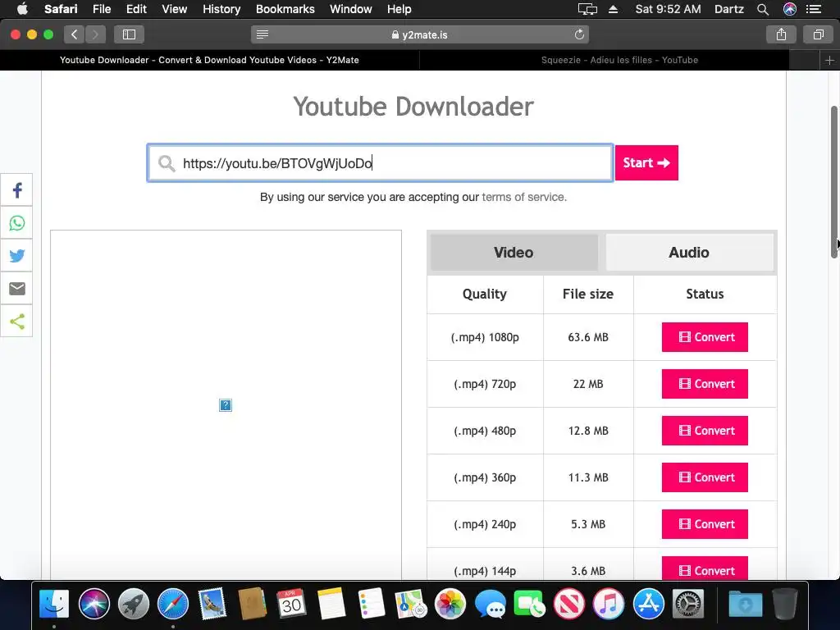Viewport: 840px width, 630px height.
Task: Convert the 480p mp4 video
Action: pos(705,431)
